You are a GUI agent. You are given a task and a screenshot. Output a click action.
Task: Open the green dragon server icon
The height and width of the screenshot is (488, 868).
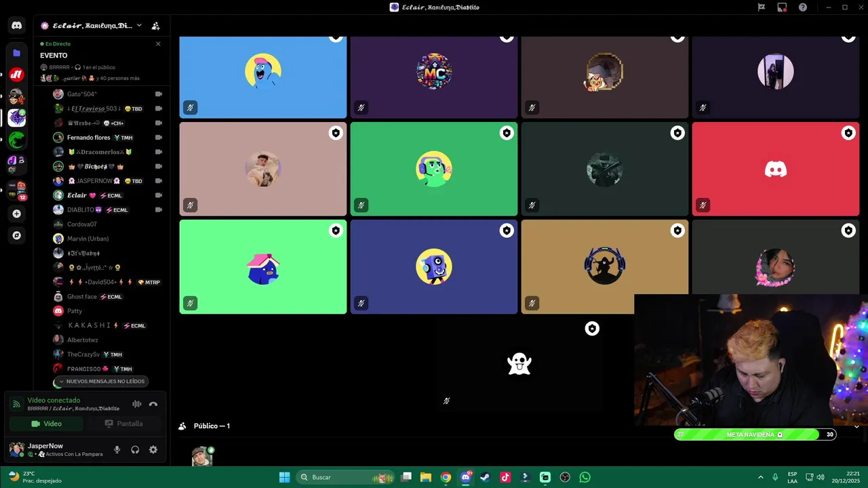[17, 140]
